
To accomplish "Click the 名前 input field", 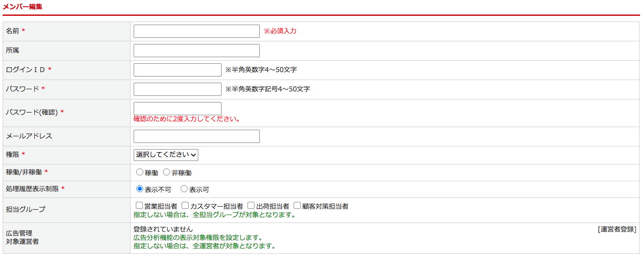I will [196, 31].
